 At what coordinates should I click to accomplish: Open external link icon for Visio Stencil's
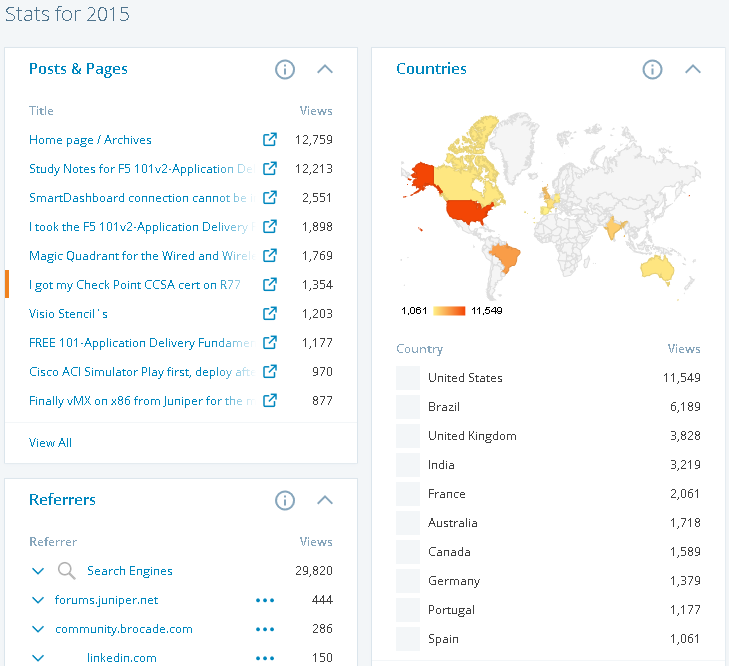point(270,313)
